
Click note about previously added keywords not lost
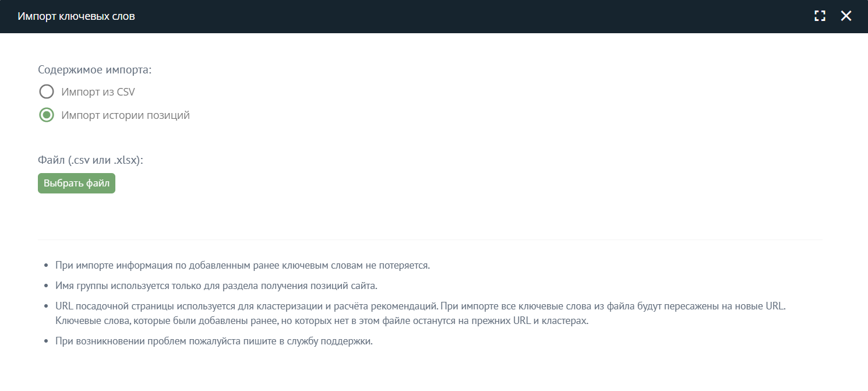coord(242,266)
